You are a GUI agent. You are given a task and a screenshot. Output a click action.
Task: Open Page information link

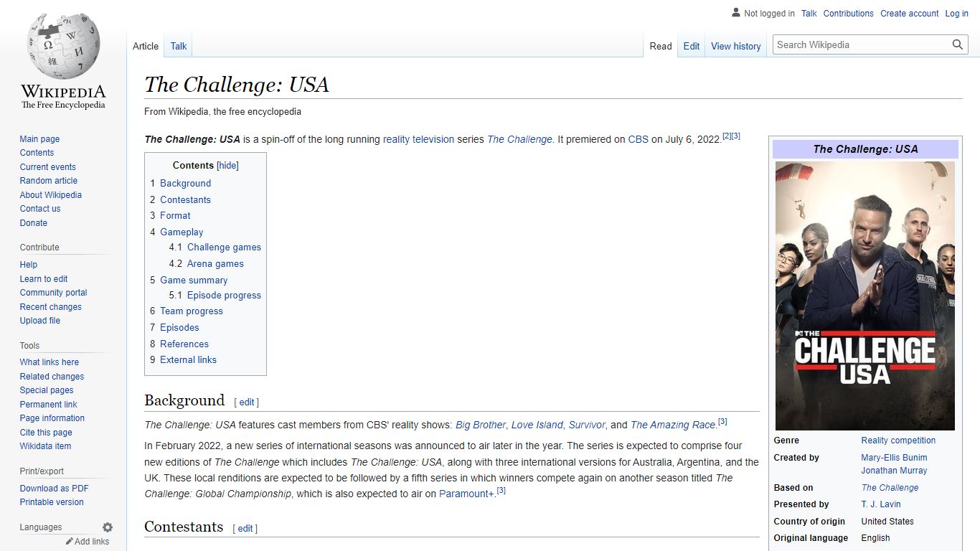[x=52, y=418]
